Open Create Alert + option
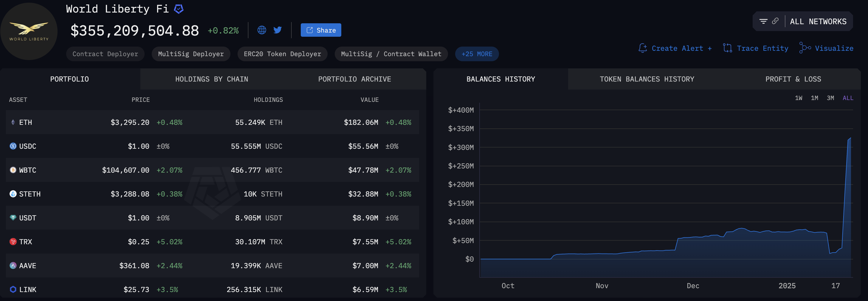The height and width of the screenshot is (301, 868). pyautogui.click(x=675, y=49)
